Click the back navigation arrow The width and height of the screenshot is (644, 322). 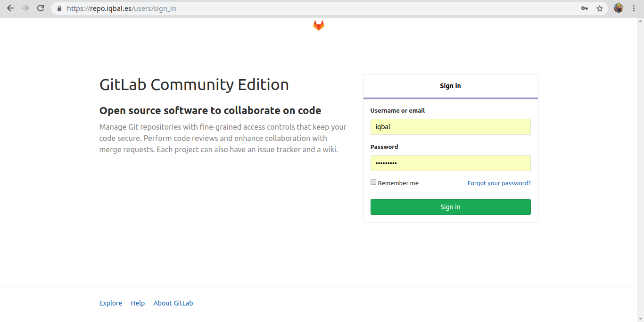(10, 8)
